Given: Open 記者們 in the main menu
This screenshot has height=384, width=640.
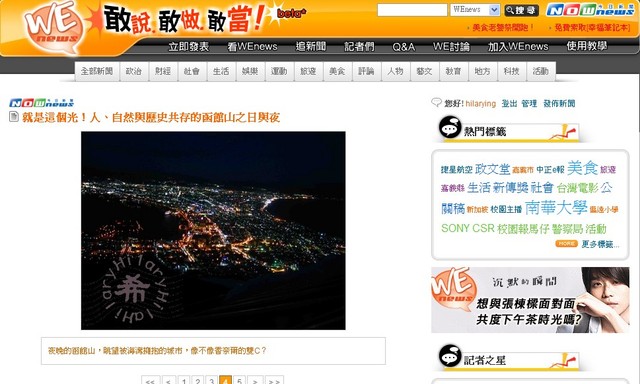Looking at the screenshot, I should (359, 47).
